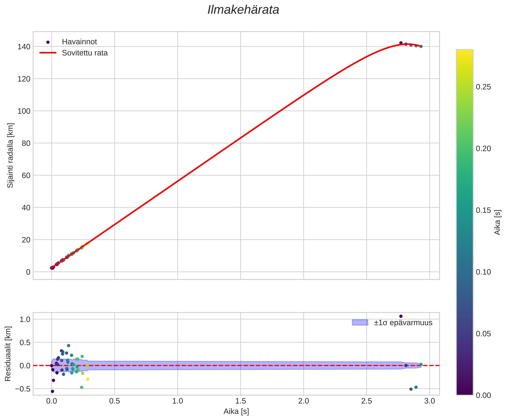Click the Sovitettu rata legend text

point(85,53)
